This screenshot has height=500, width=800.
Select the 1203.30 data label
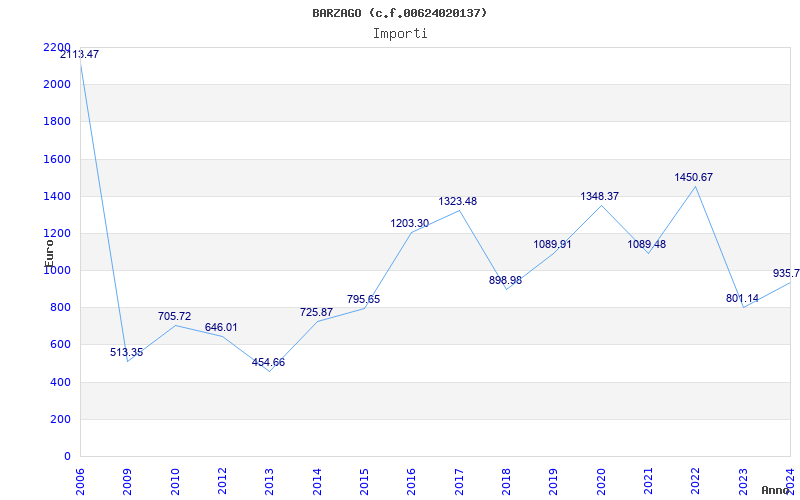[410, 223]
